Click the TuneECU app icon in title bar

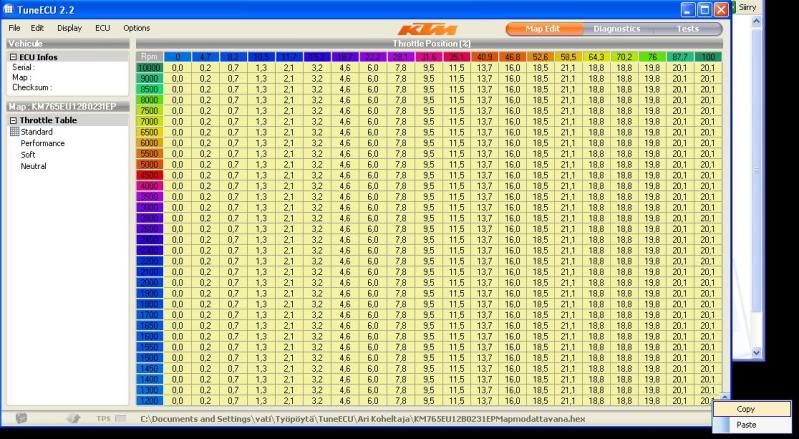[9, 8]
